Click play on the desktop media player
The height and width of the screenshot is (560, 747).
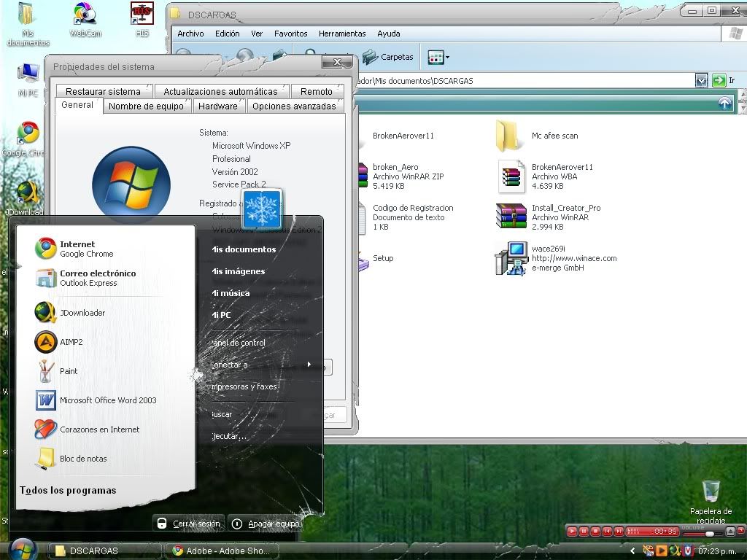tap(572, 531)
